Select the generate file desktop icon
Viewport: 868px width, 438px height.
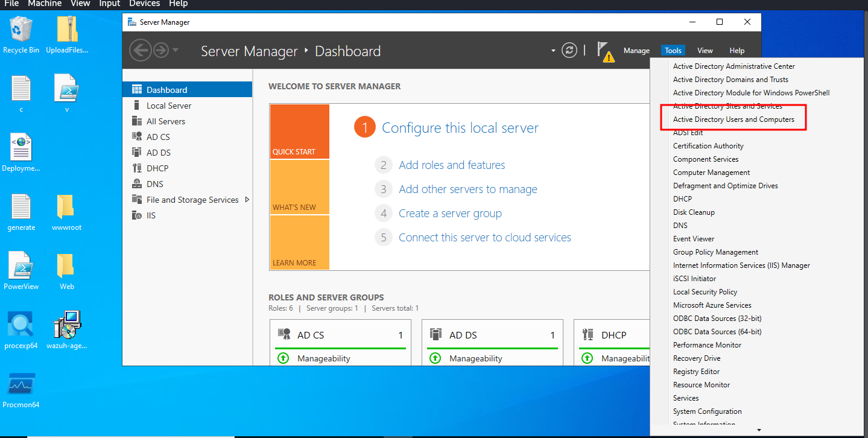coord(21,212)
